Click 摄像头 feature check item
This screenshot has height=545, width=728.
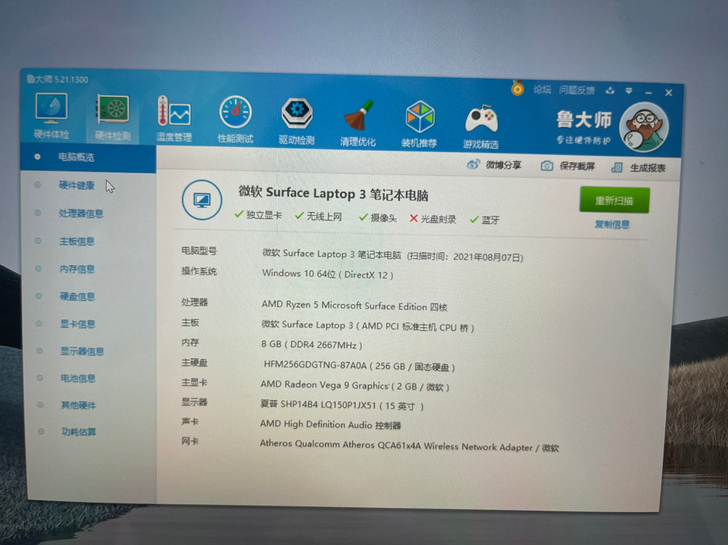[x=378, y=217]
